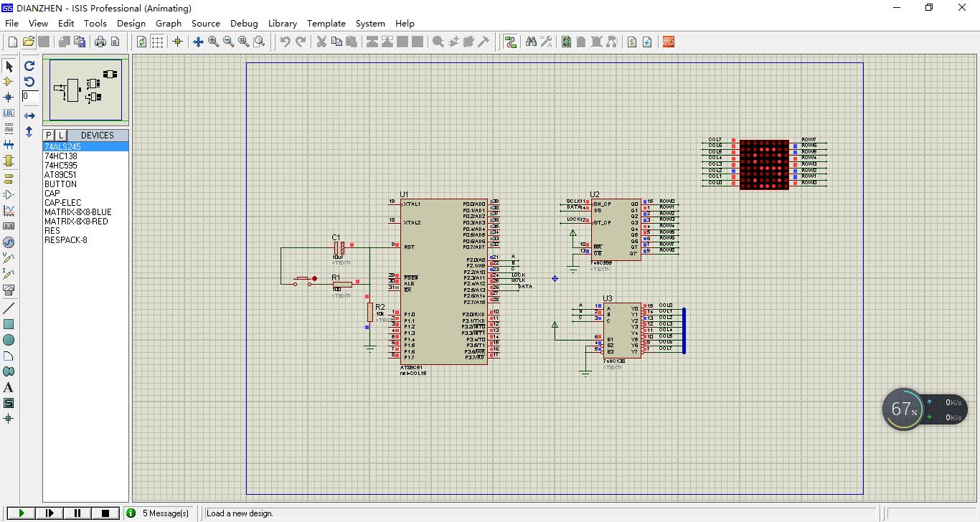Viewport: 980px width, 522px height.
Task: Pause the running simulation
Action: pyautogui.click(x=77, y=513)
